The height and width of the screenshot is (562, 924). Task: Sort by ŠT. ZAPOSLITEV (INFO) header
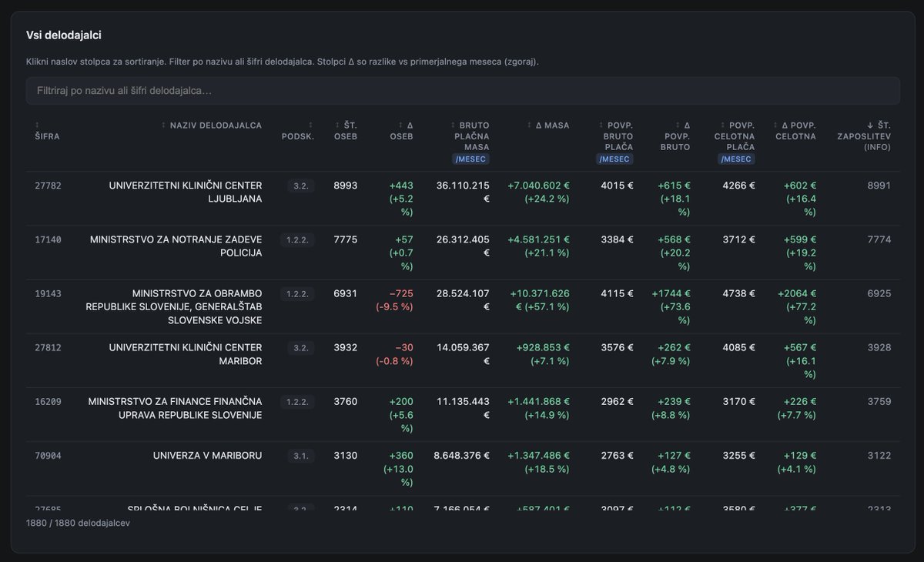click(x=864, y=136)
